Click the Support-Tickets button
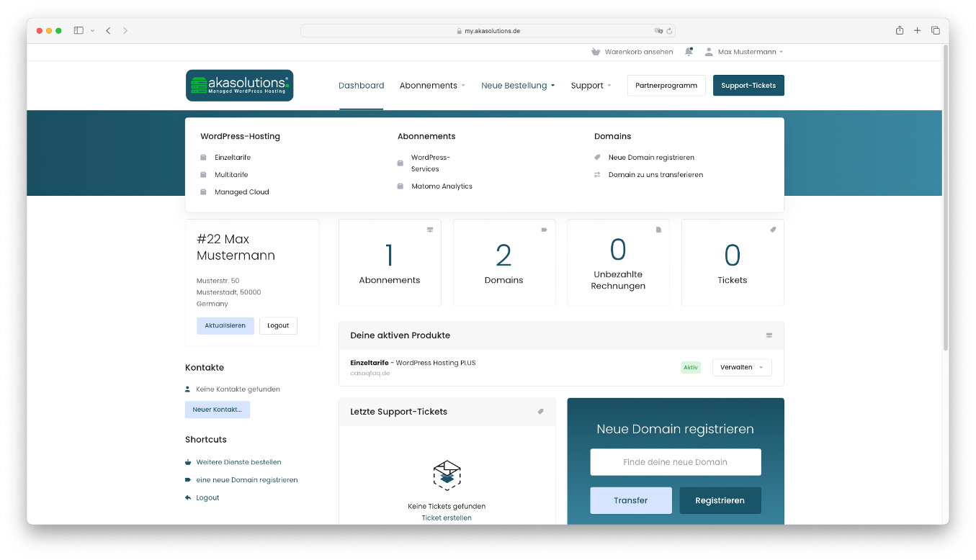976x560 pixels. pos(748,86)
